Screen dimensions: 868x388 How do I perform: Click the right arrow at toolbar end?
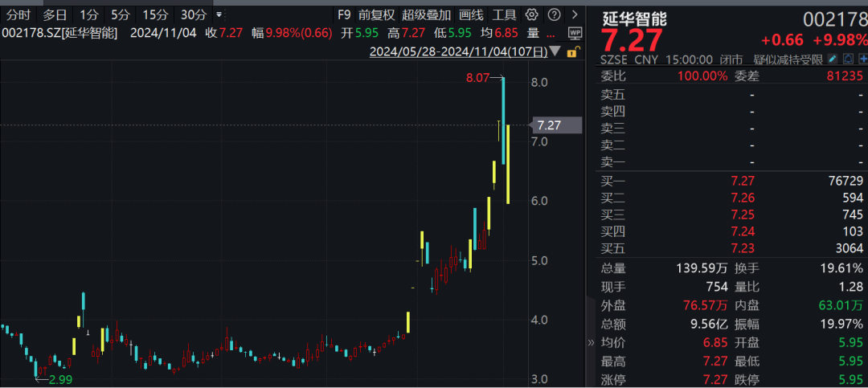pyautogui.click(x=573, y=14)
